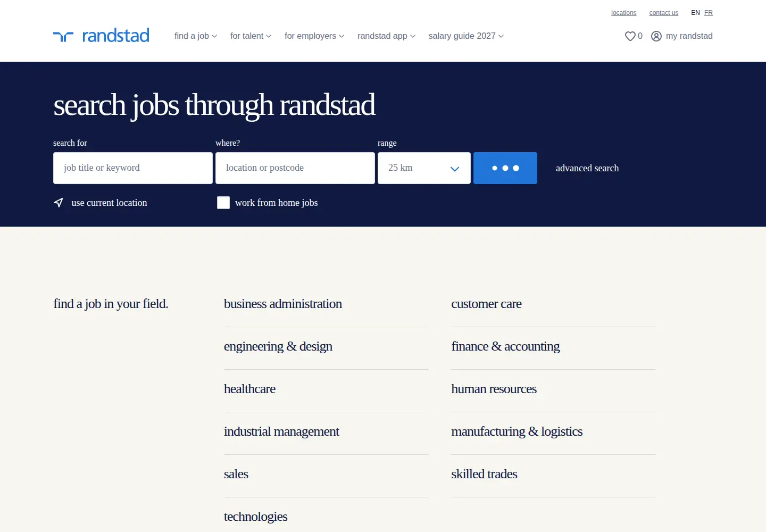The image size is (766, 532).
Task: Expand the salary guide 2027 menu
Action: (x=466, y=36)
